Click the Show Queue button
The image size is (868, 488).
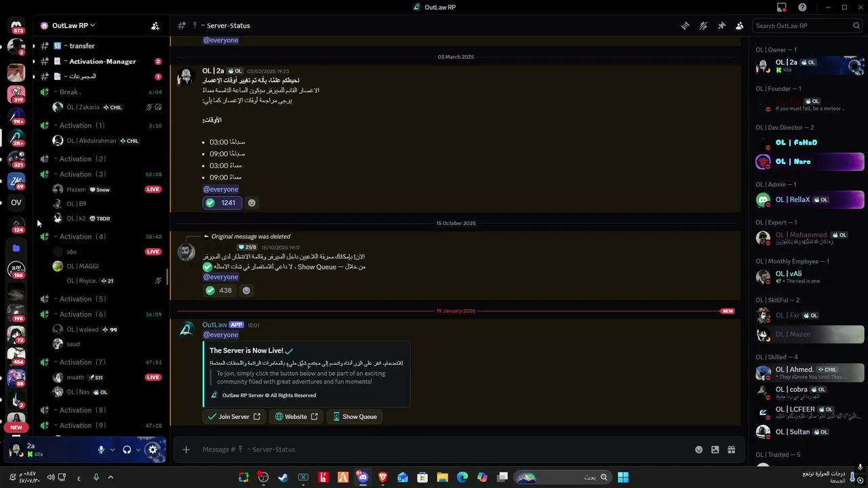(x=355, y=417)
